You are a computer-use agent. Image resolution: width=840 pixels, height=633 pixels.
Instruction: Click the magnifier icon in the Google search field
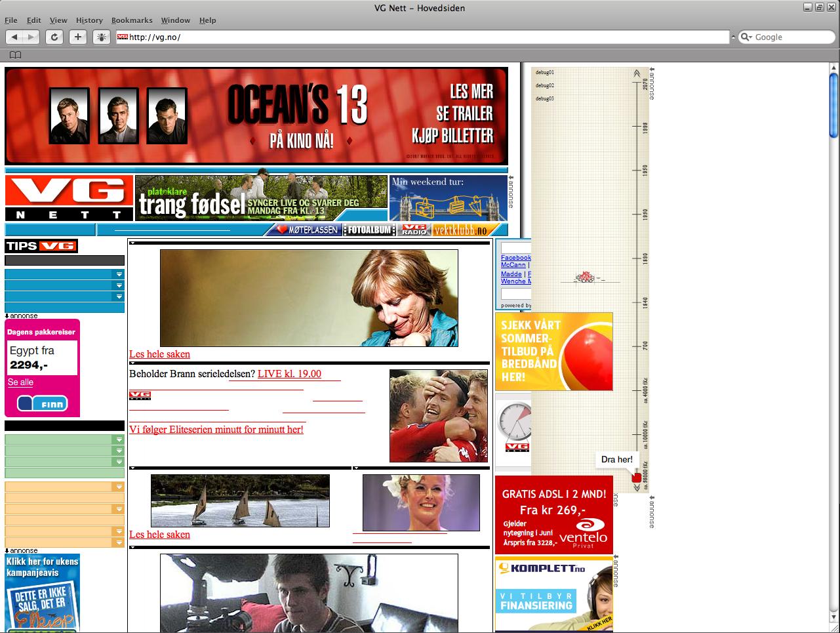click(x=746, y=37)
